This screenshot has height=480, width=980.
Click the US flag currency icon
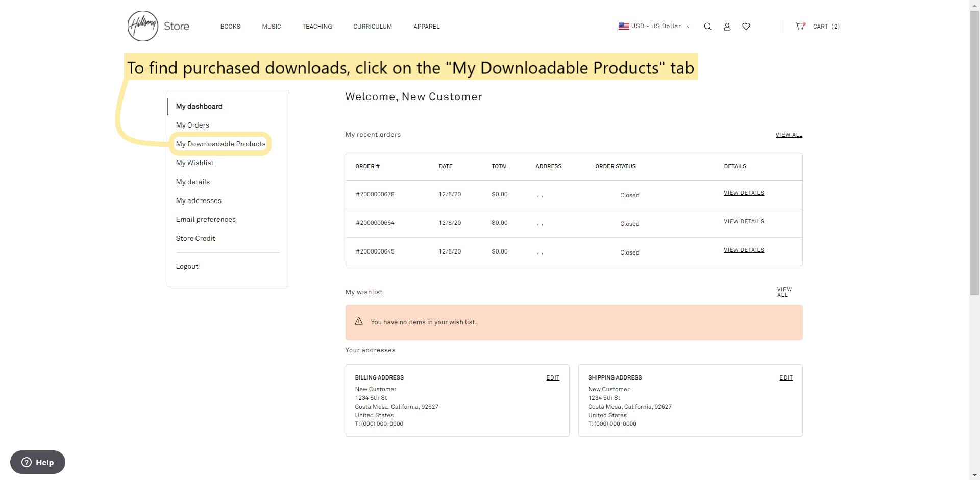pos(623,26)
